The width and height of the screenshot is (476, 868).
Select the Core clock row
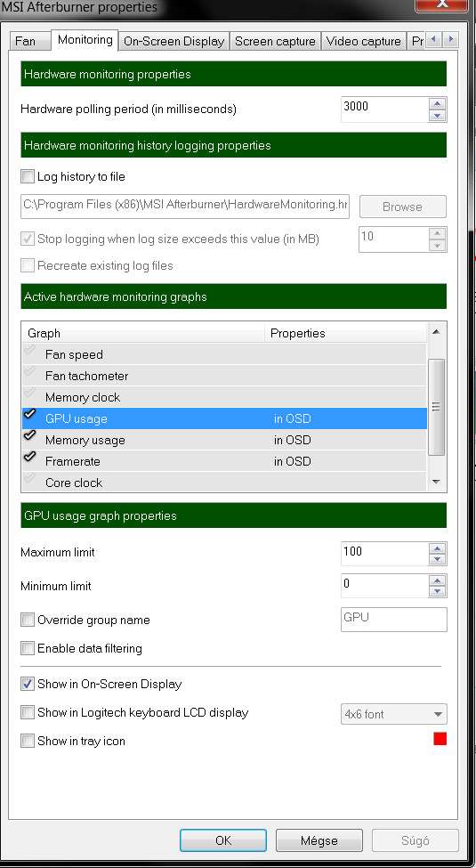click(224, 482)
